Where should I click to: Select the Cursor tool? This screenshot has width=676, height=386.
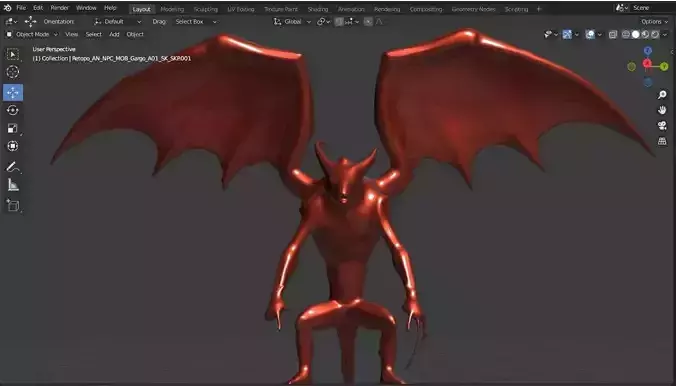pos(13,72)
